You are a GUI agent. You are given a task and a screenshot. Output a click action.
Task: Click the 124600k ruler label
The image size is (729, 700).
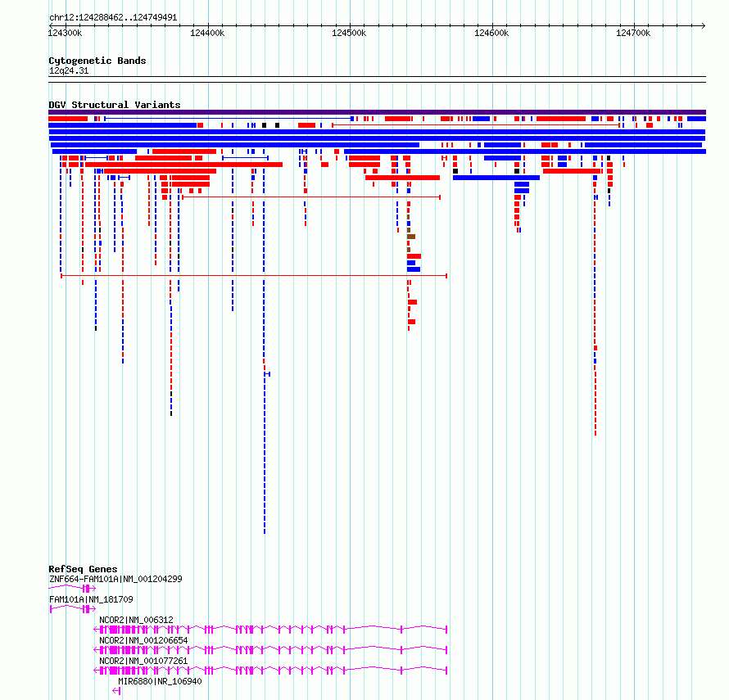(491, 33)
